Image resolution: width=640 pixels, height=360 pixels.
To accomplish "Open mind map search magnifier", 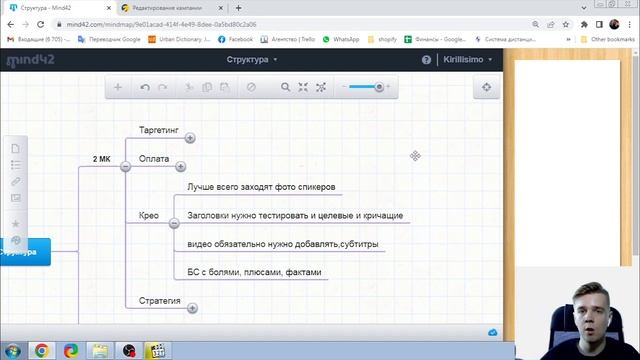I will 285,87.
